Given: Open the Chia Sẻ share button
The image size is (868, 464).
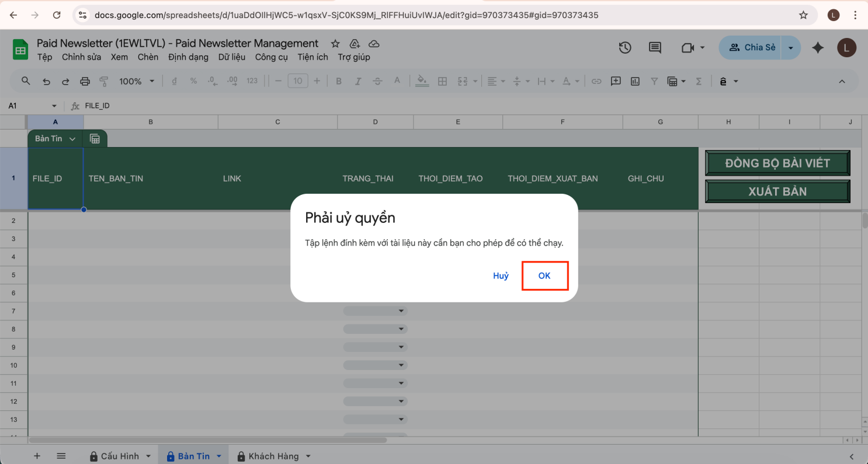Looking at the screenshot, I should [751, 47].
